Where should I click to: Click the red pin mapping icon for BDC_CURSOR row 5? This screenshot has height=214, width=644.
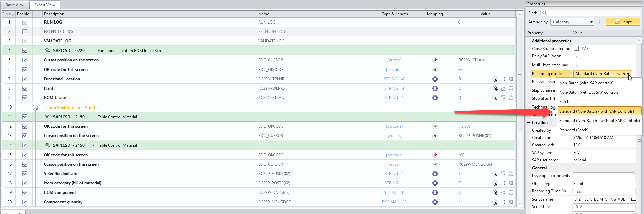435,60
